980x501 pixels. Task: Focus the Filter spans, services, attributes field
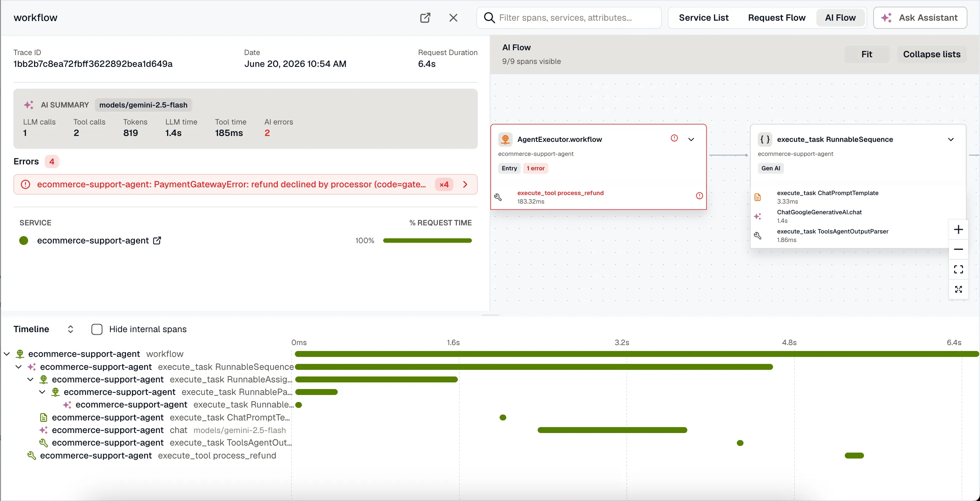tap(569, 17)
